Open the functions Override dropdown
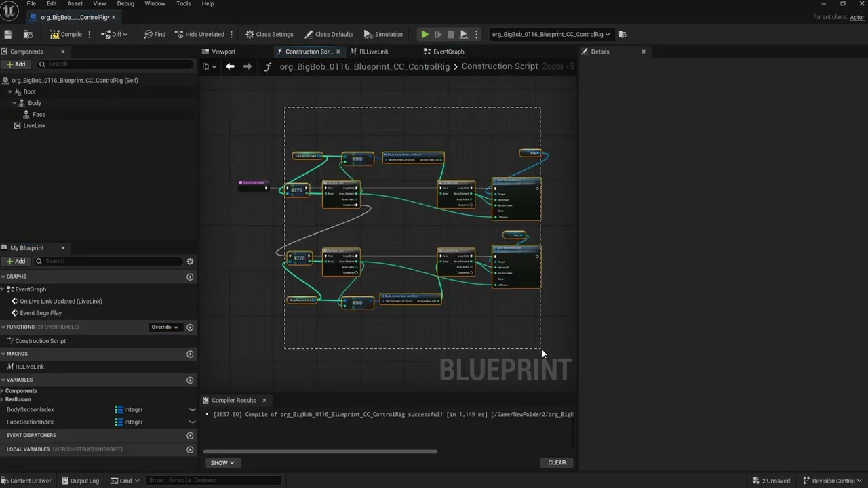Screen dimensions: 868x488 pos(165,327)
